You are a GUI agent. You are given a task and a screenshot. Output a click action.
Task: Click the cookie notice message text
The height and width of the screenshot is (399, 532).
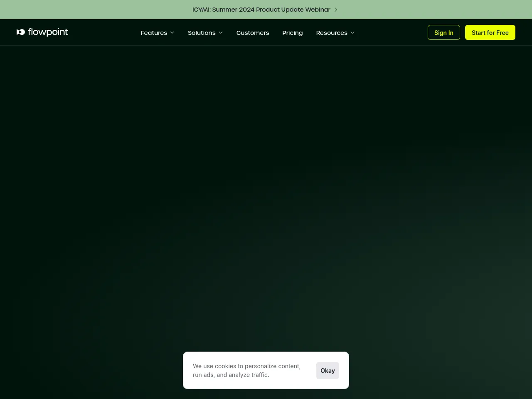[x=246, y=370]
